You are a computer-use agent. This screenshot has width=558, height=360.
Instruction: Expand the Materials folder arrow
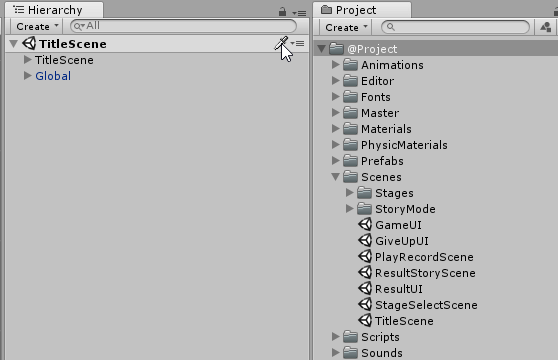[335, 128]
